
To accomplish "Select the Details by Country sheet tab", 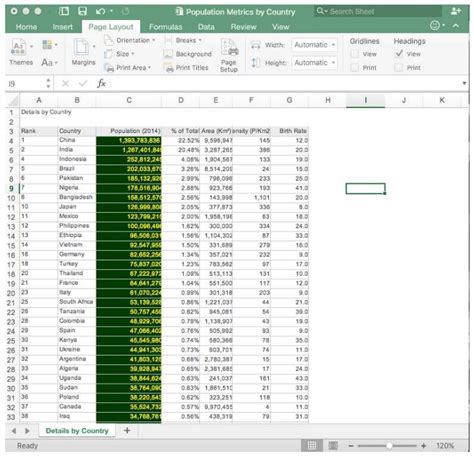I will 77,431.
